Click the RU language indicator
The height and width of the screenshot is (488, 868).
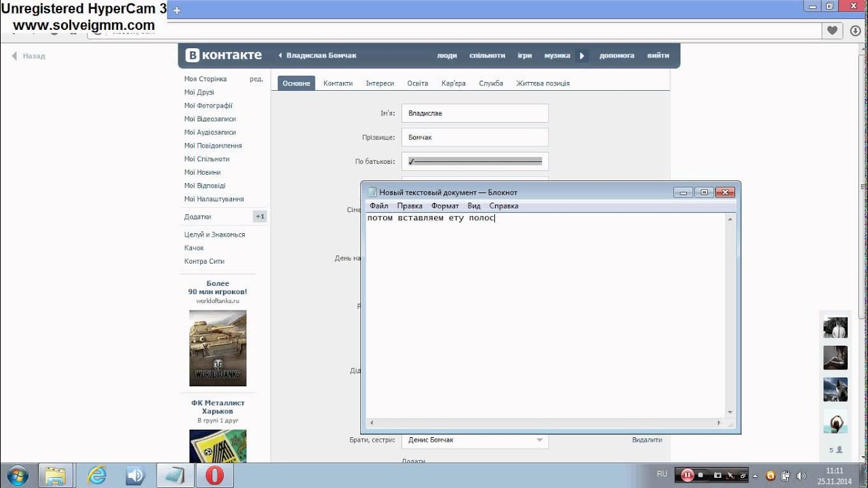662,474
